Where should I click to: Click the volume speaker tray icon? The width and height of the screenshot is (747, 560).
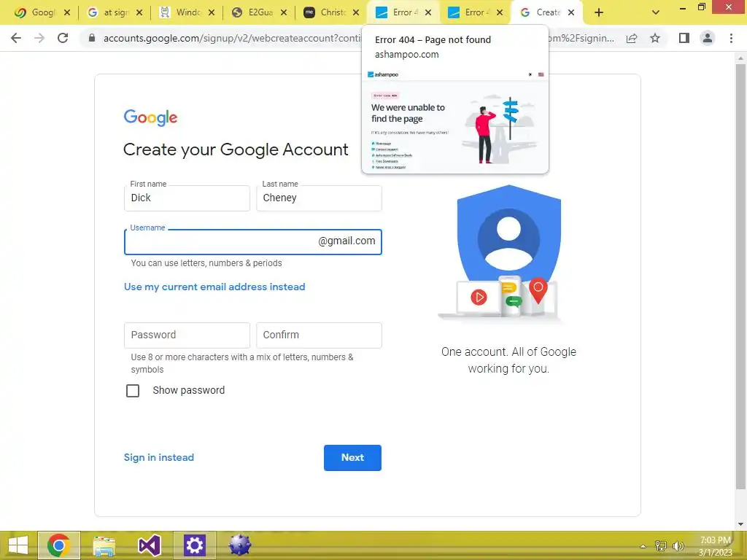678,546
